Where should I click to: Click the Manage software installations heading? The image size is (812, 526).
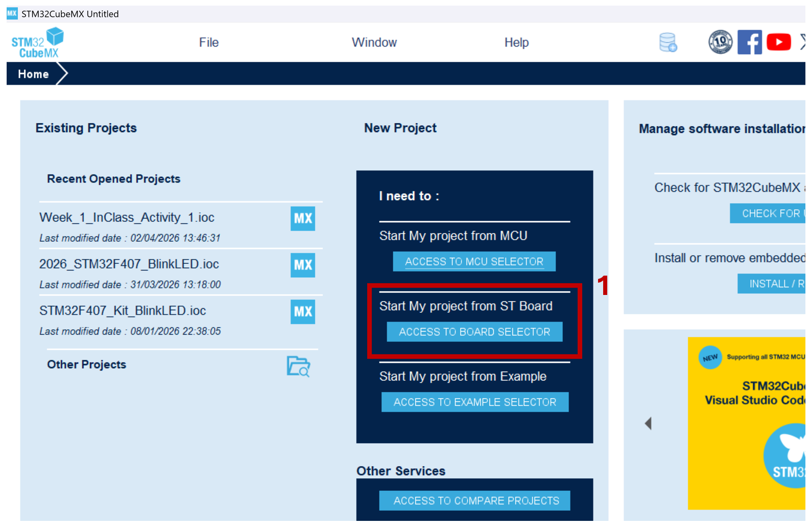(x=722, y=129)
